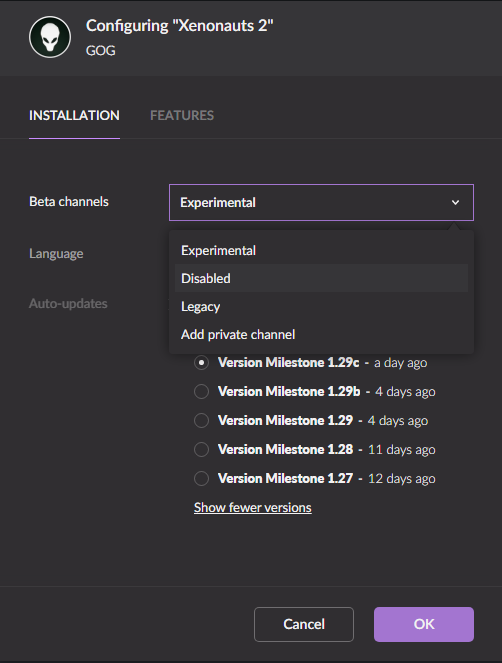The width and height of the screenshot is (502, 663).
Task: Select Version Milestone 1.29b radio button
Action: click(x=201, y=392)
